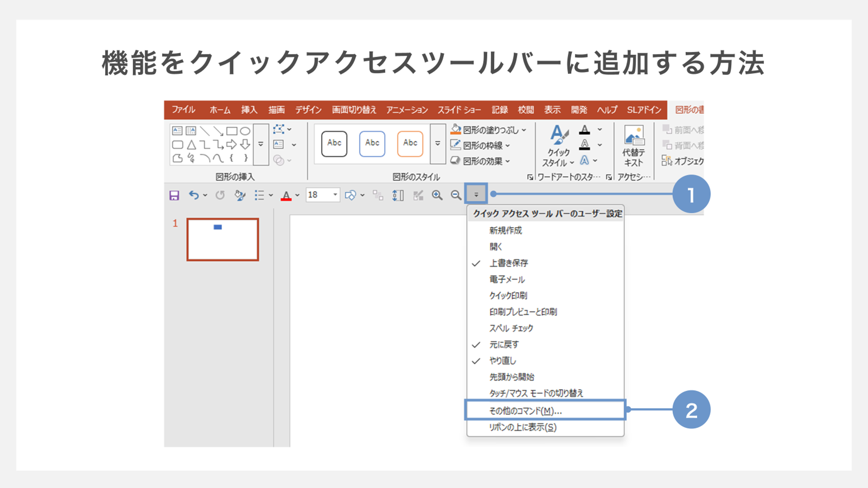Choose the orange outlined Abc style
This screenshot has height=488, width=868.
[x=410, y=144]
